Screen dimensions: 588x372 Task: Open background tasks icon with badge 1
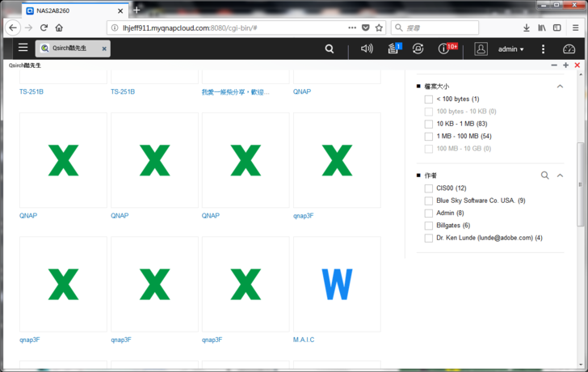pos(394,48)
